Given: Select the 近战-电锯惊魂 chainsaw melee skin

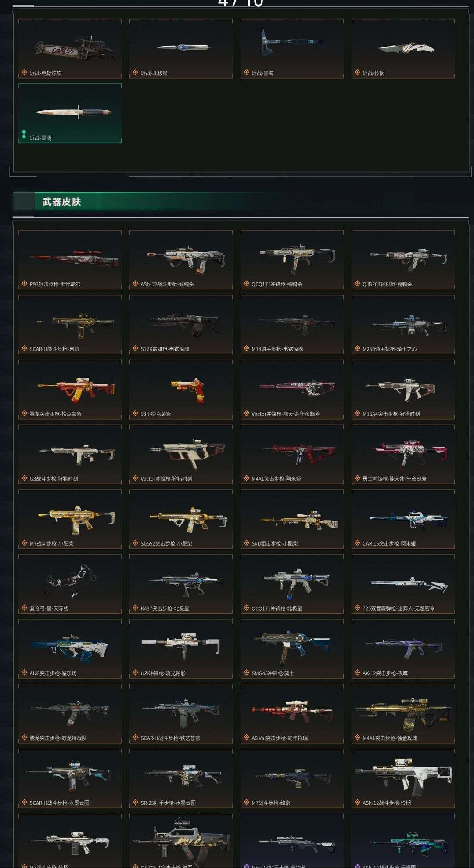Looking at the screenshot, I should (x=70, y=49).
